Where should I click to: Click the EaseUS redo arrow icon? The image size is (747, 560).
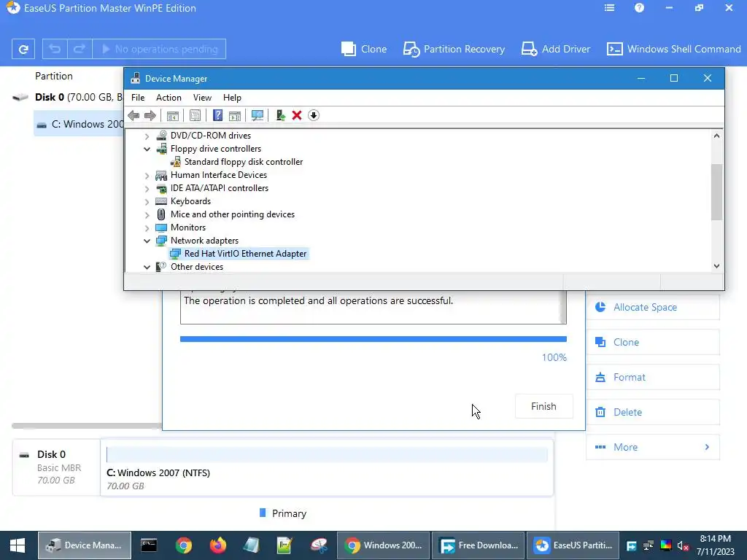[80, 49]
